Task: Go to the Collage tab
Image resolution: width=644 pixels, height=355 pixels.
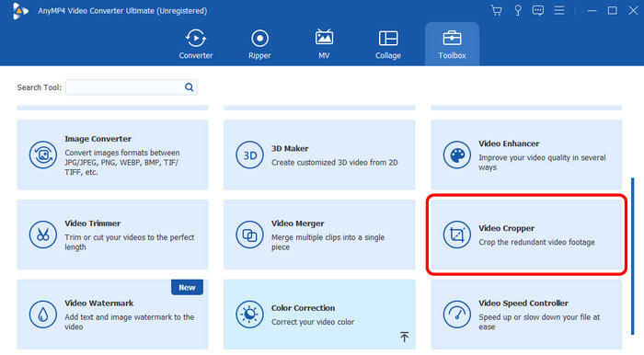Action: point(388,44)
